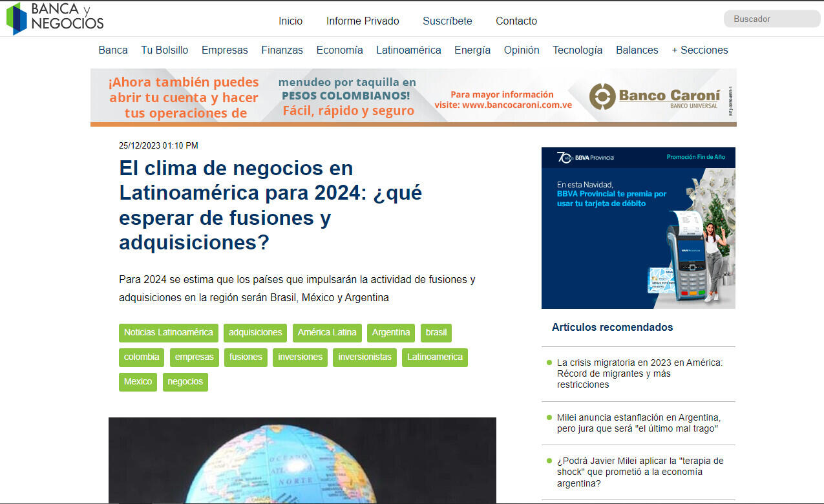Select the Tu Bolsillo category
The image size is (824, 504).
[165, 50]
